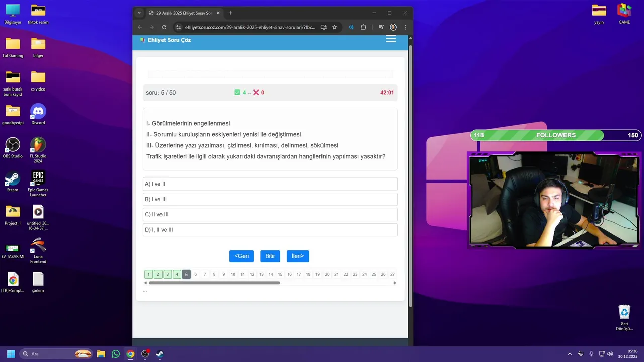The height and width of the screenshot is (362, 644).
Task: Click the install app icon in address bar
Action: click(x=324, y=27)
